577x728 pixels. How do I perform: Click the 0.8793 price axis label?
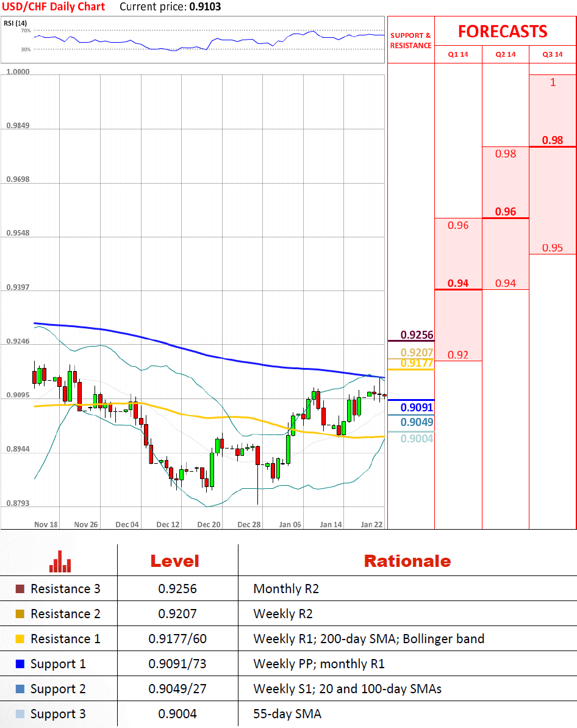[x=18, y=503]
